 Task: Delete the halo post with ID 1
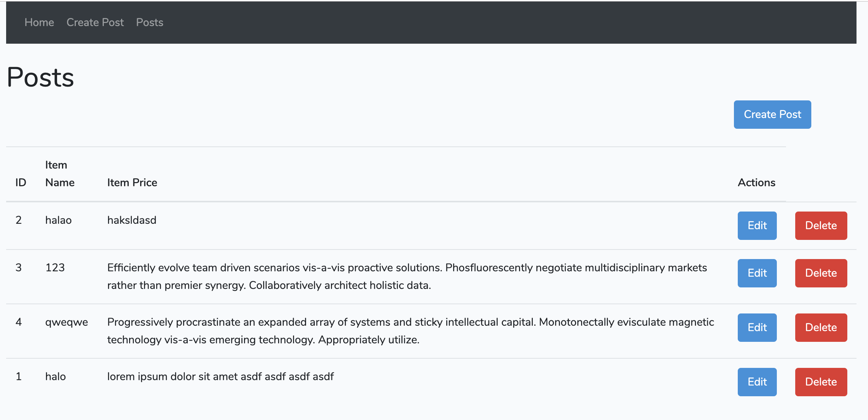click(821, 382)
